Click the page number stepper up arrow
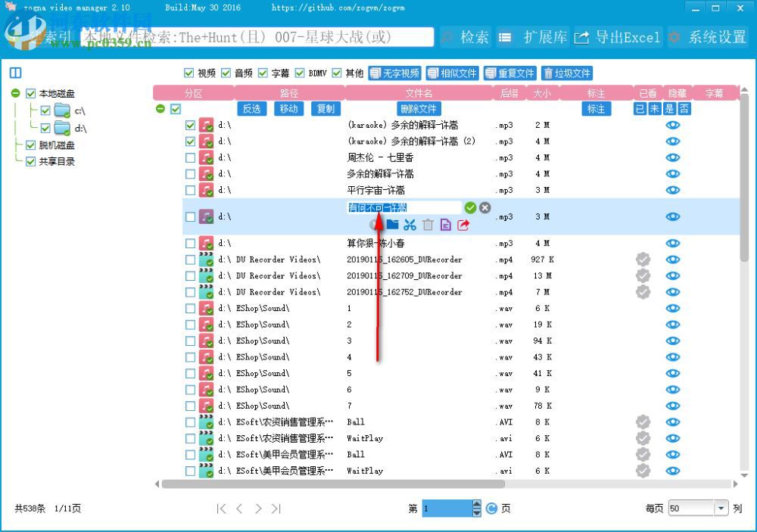 point(476,503)
